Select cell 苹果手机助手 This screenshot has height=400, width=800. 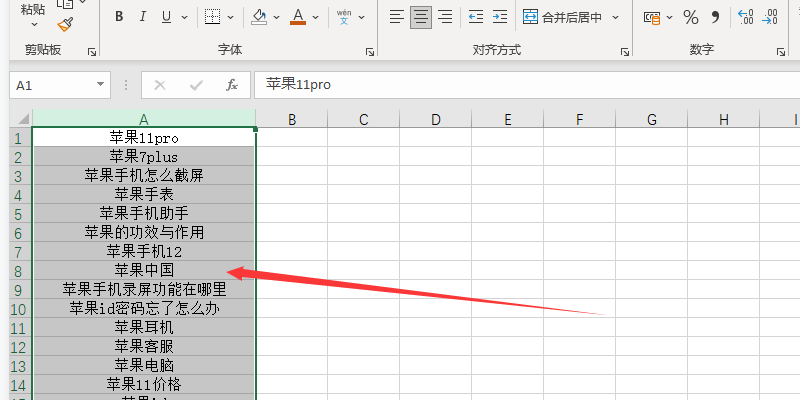[x=144, y=213]
